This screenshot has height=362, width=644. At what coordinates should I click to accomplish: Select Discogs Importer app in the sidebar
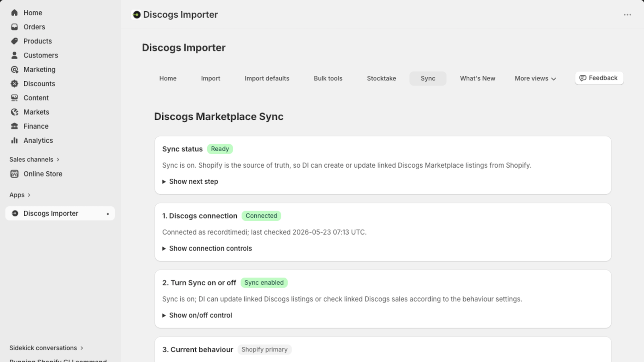60,214
